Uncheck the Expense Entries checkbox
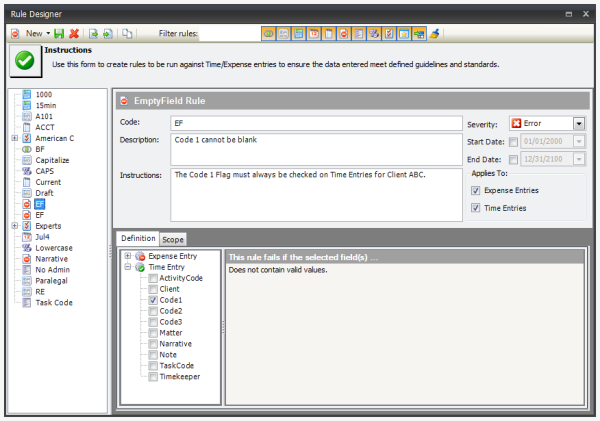Screen dimensions: 600x421 click(x=475, y=190)
